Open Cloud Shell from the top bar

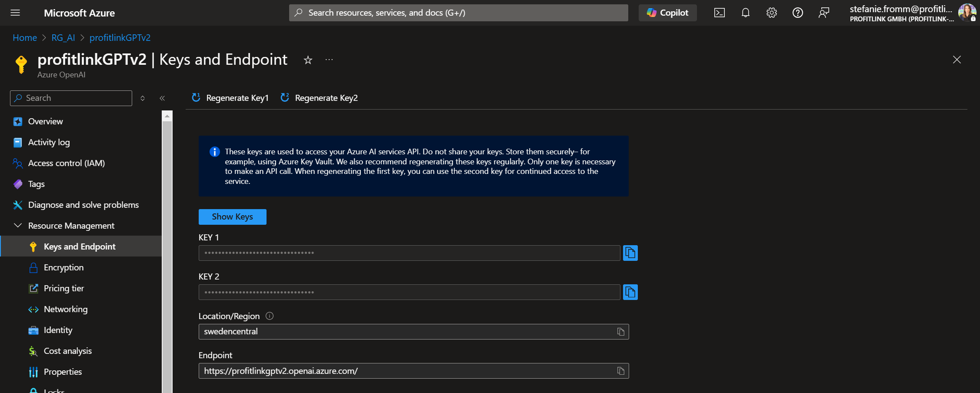point(720,13)
